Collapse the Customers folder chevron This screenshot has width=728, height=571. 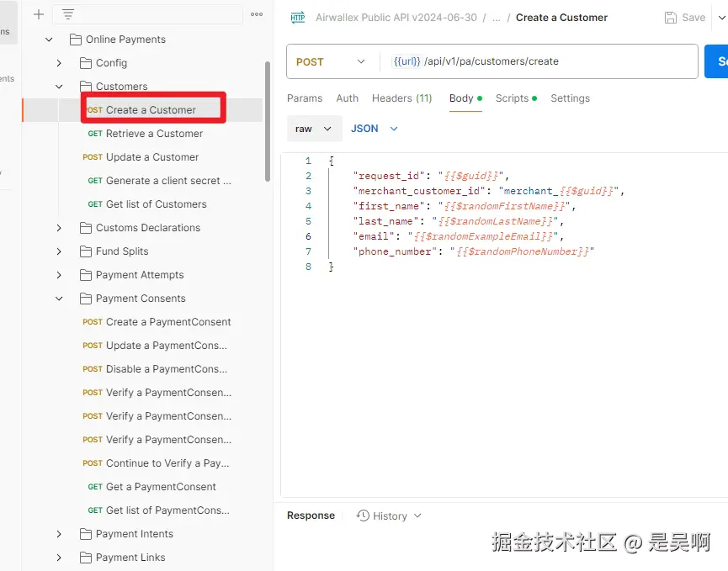coord(59,87)
